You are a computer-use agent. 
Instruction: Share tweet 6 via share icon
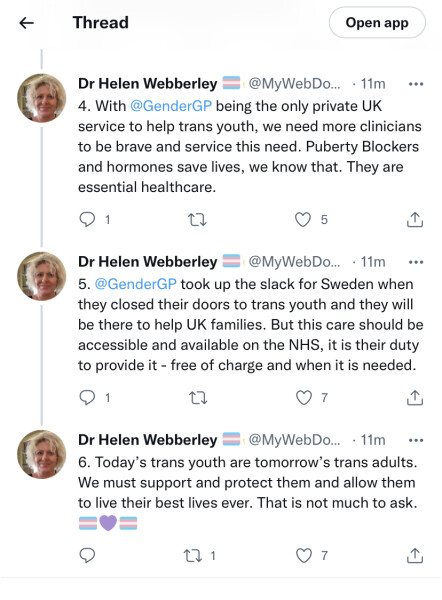415,555
